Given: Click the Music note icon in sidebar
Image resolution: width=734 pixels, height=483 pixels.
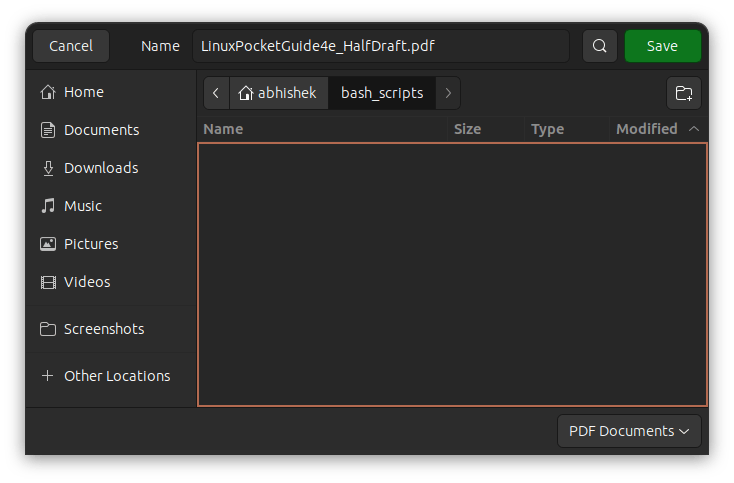Looking at the screenshot, I should click(x=47, y=206).
